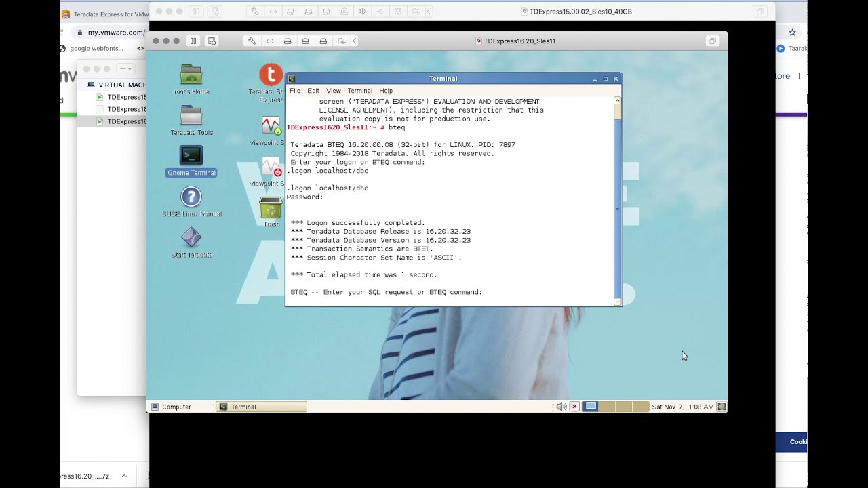The width and height of the screenshot is (868, 488).
Task: Collapse TDExpress16.20_Sles11 toolbar devices with chevron
Action: click(355, 41)
